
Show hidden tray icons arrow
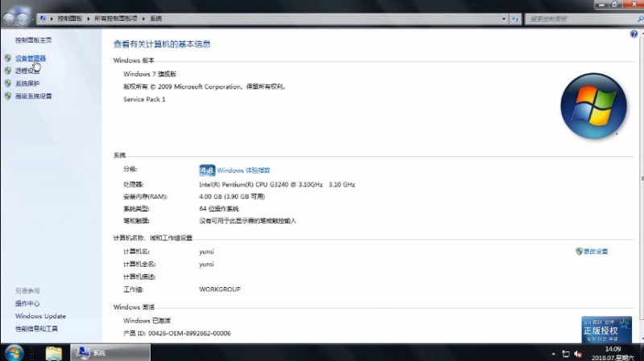[553, 354]
